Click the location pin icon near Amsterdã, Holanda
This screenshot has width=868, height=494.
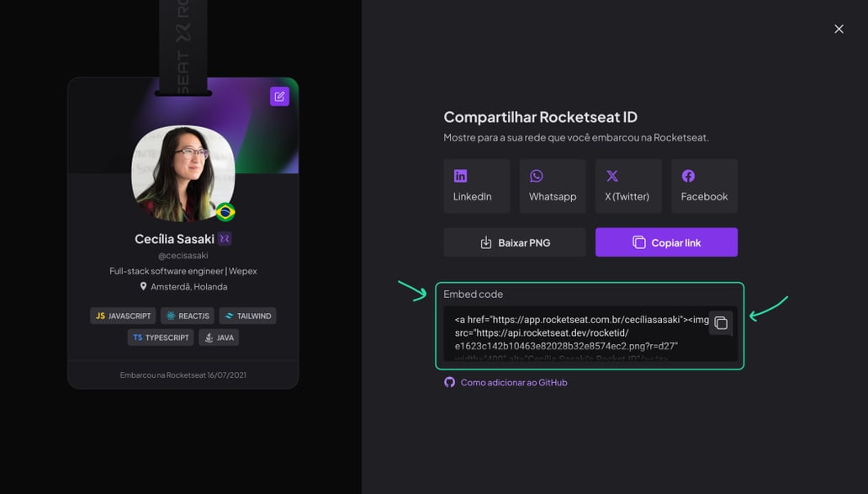[x=144, y=286]
